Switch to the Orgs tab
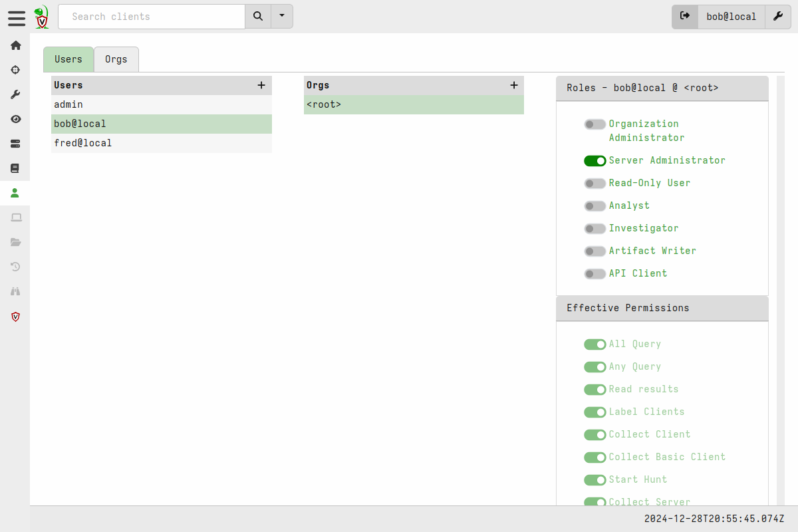798x532 pixels. pos(116,59)
